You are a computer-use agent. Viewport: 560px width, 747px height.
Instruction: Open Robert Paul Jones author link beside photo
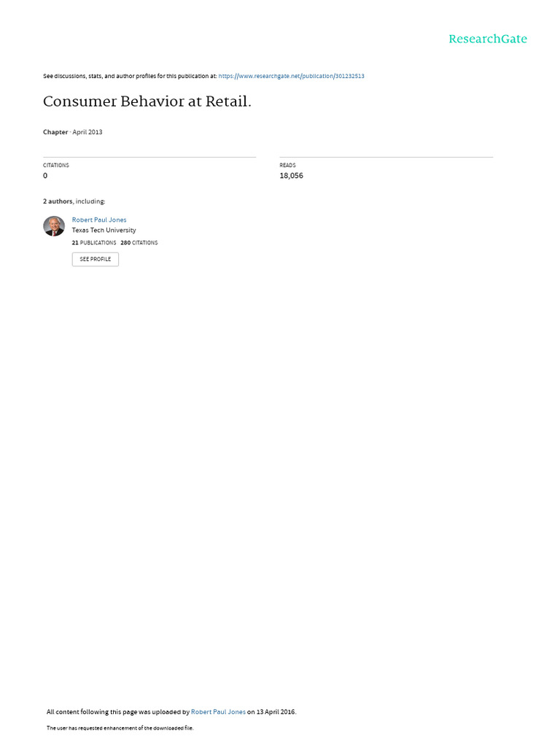pos(99,220)
